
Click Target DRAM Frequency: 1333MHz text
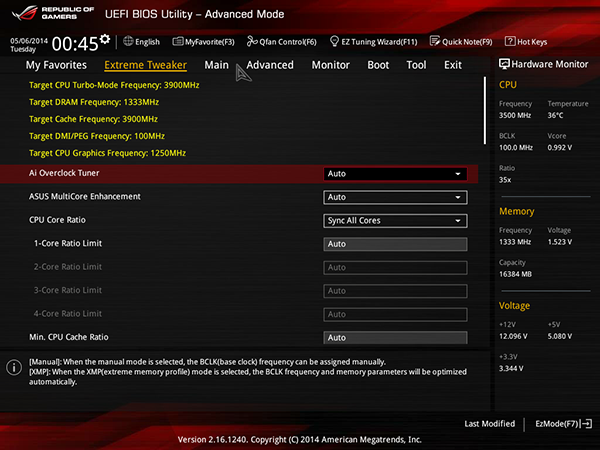click(x=94, y=102)
